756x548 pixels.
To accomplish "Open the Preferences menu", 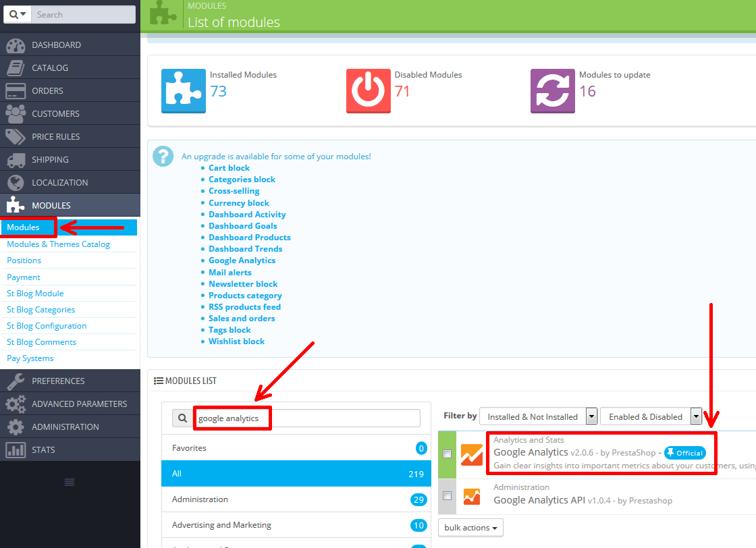I will pos(70,381).
